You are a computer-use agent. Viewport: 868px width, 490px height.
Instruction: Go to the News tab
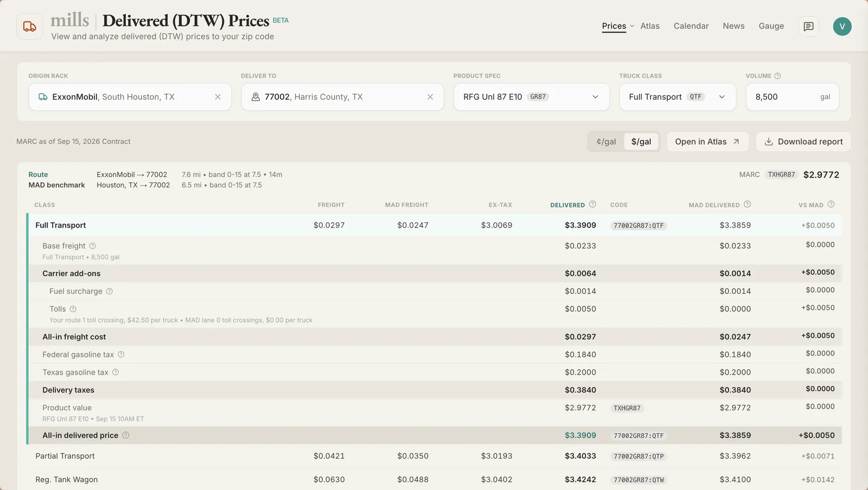(733, 26)
